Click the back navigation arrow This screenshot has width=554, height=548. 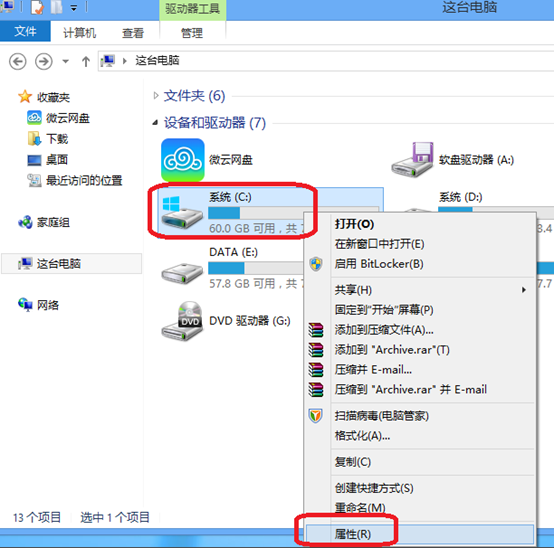[17, 61]
